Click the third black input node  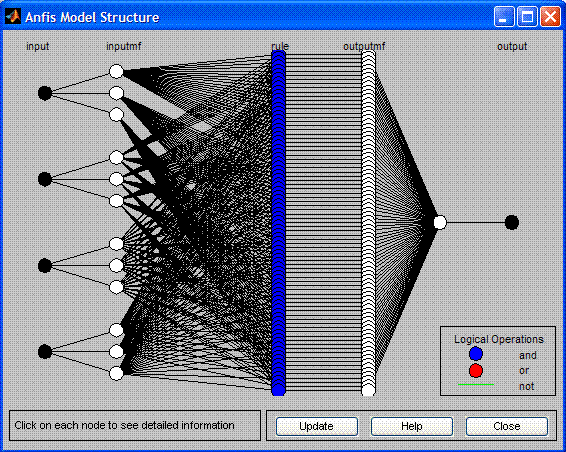[45, 266]
